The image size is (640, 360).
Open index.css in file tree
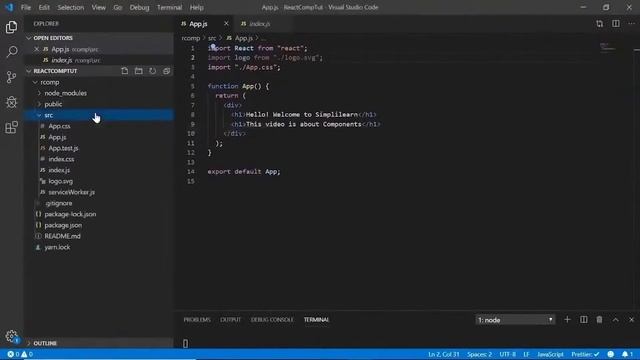61,159
